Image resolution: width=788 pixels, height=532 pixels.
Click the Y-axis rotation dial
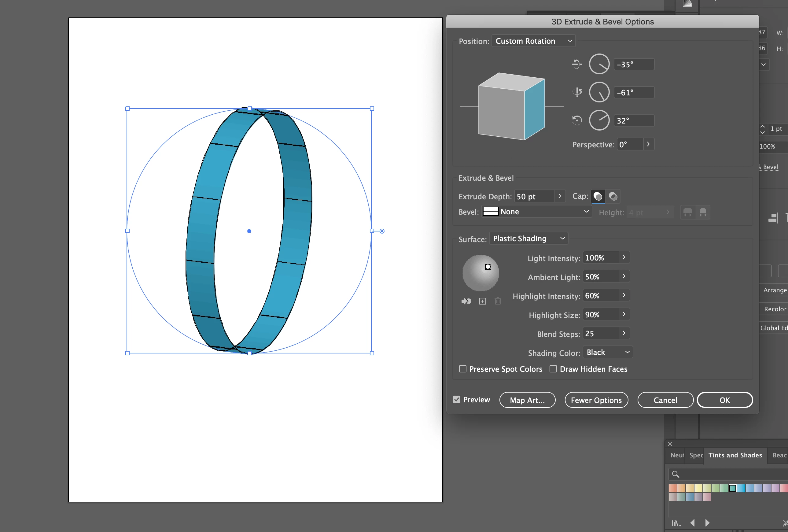point(599,92)
